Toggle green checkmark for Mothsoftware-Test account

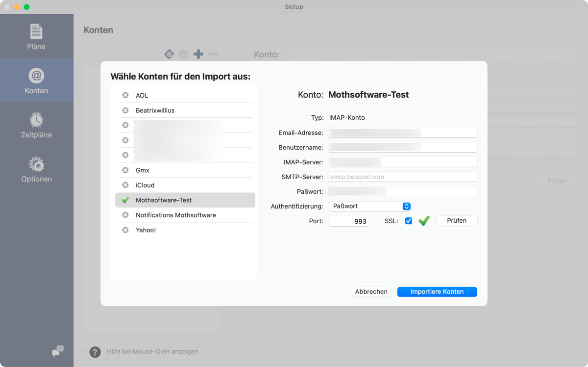[x=125, y=200]
